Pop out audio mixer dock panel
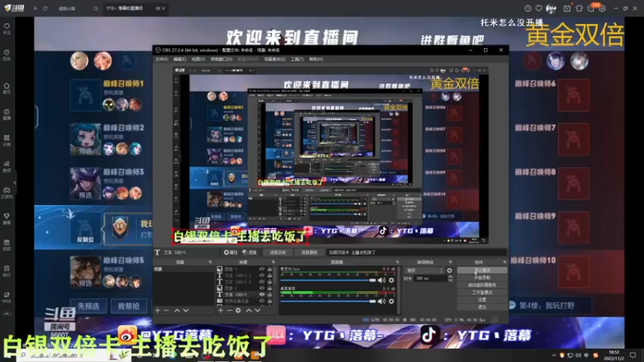This screenshot has height=362, width=644. point(397,262)
